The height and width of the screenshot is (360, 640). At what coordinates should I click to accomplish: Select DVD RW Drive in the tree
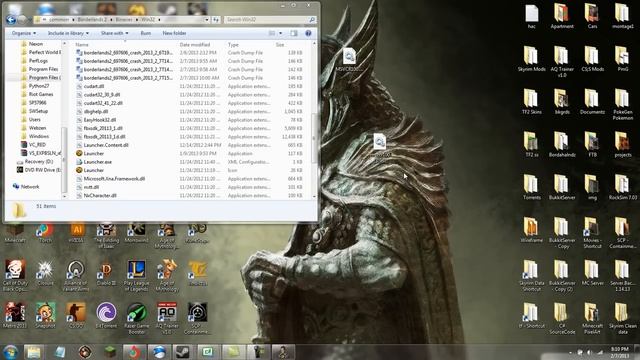(42, 170)
